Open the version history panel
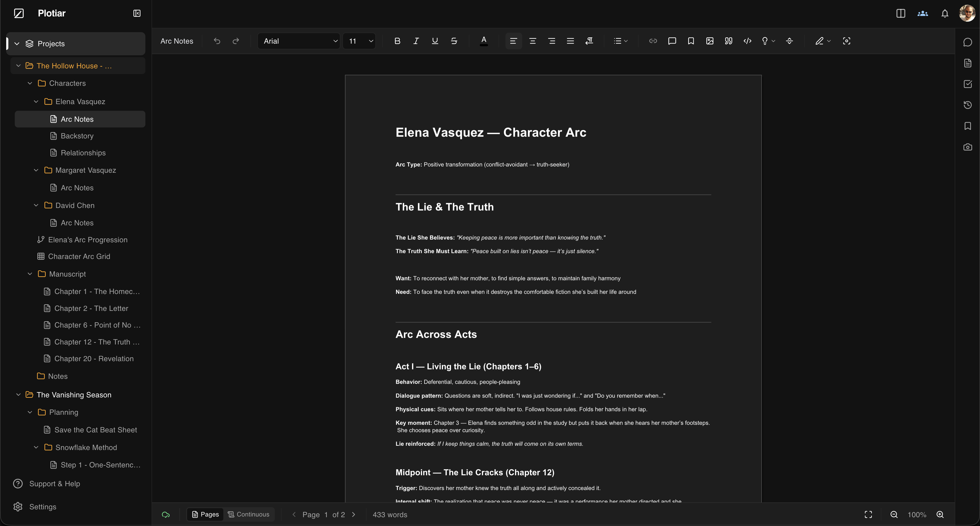The height and width of the screenshot is (526, 980). coord(968,105)
